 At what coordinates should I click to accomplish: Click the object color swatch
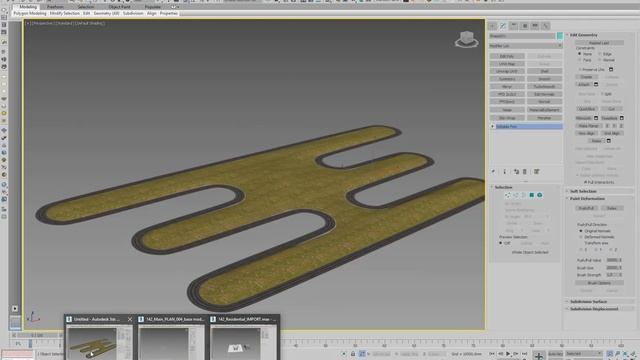tap(560, 36)
